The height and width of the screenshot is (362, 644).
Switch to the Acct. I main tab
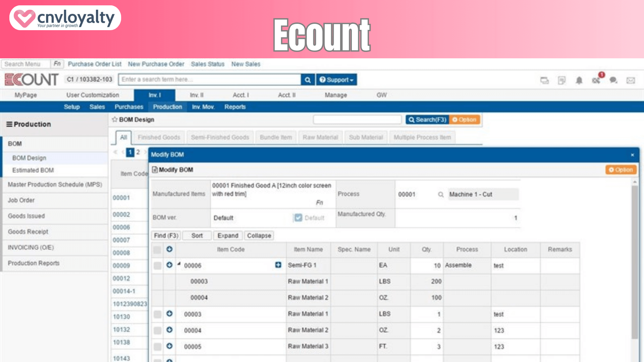tap(241, 95)
